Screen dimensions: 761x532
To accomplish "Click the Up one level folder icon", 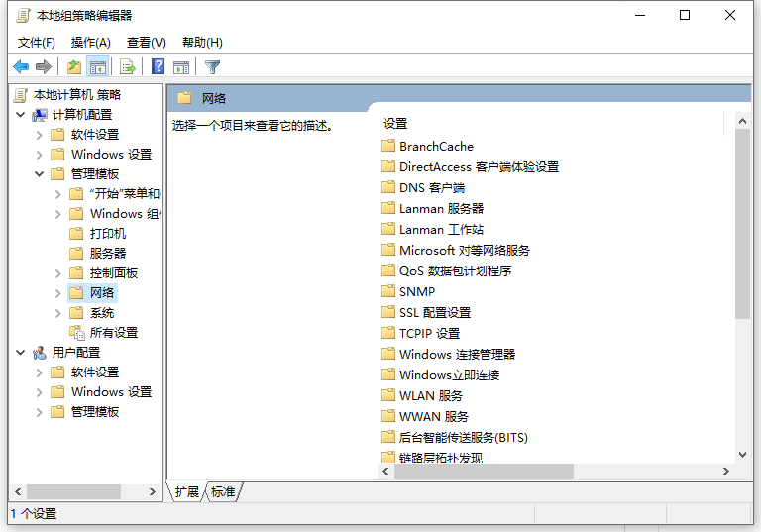I will [x=73, y=66].
